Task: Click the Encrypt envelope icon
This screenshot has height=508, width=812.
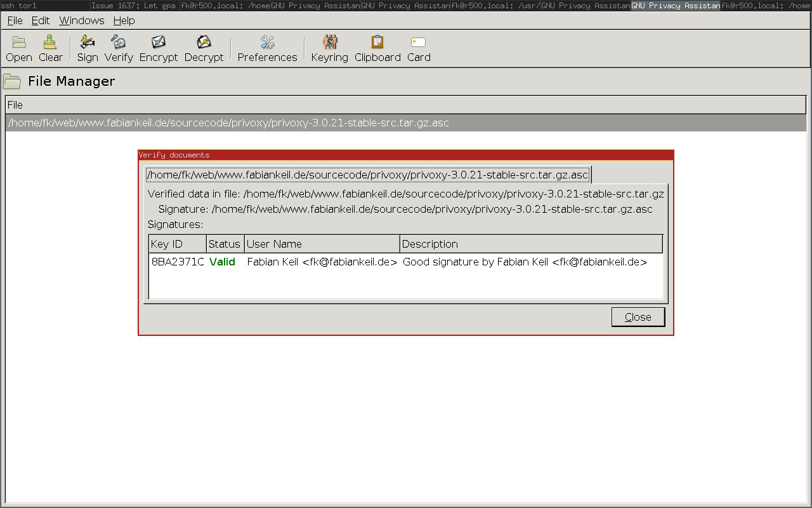Action: tap(159, 43)
